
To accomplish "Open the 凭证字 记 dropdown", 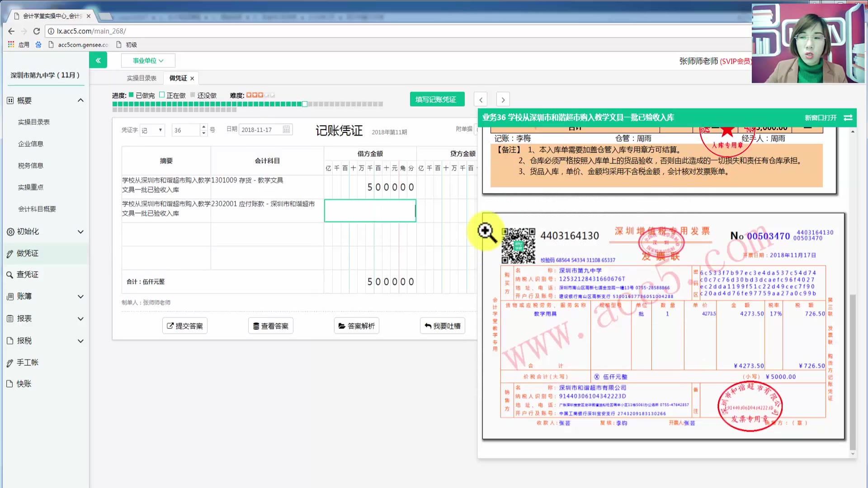I will 152,130.
